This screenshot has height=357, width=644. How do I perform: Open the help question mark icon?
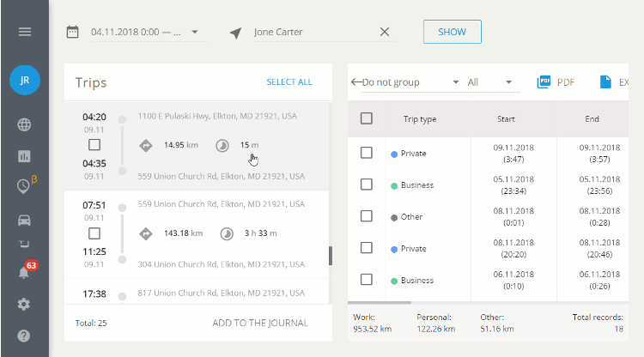point(24,336)
